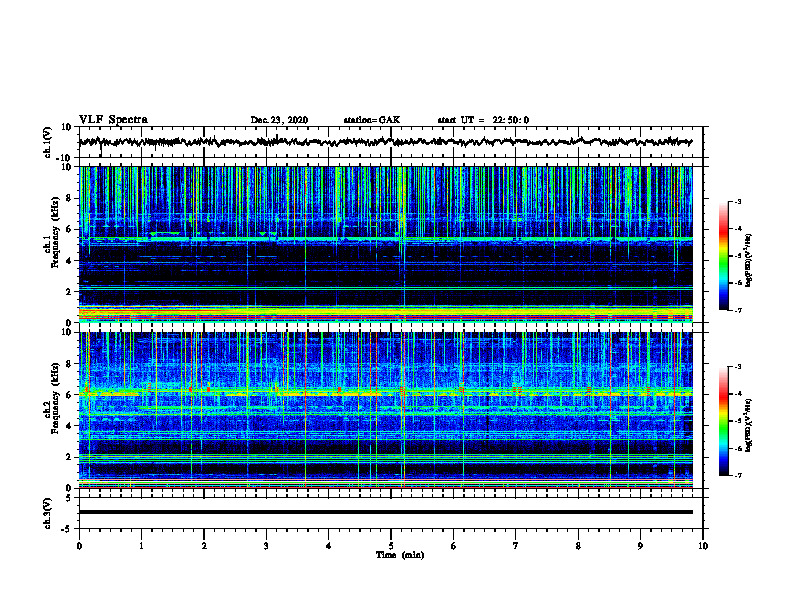Click the 'station=GAK' header label
This screenshot has height=612, width=792.
(372, 120)
